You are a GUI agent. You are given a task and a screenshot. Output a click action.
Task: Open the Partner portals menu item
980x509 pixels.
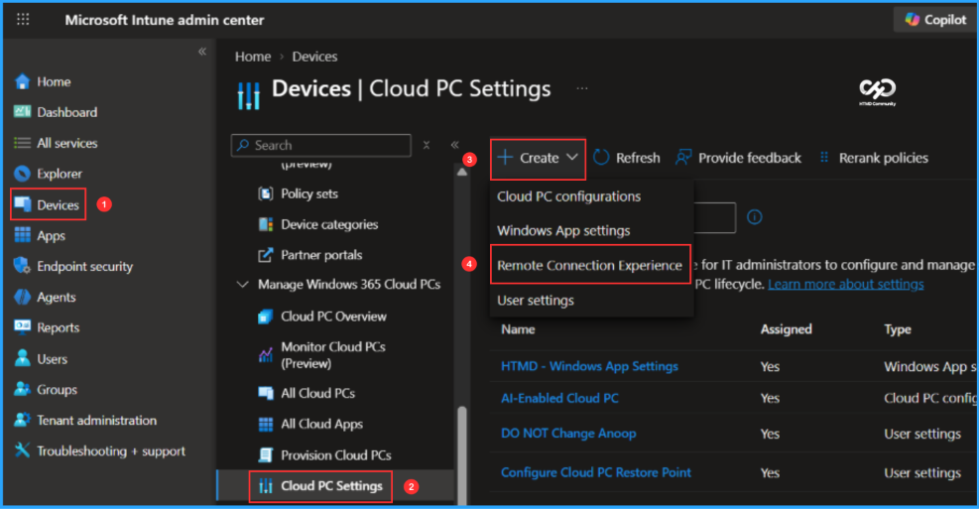click(321, 254)
